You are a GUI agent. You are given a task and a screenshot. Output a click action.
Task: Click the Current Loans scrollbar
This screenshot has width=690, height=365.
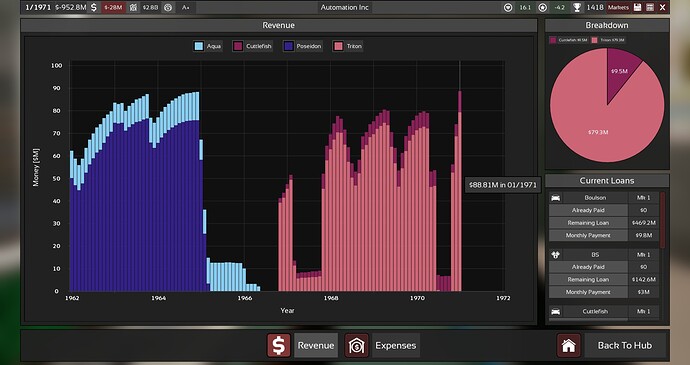(663, 220)
